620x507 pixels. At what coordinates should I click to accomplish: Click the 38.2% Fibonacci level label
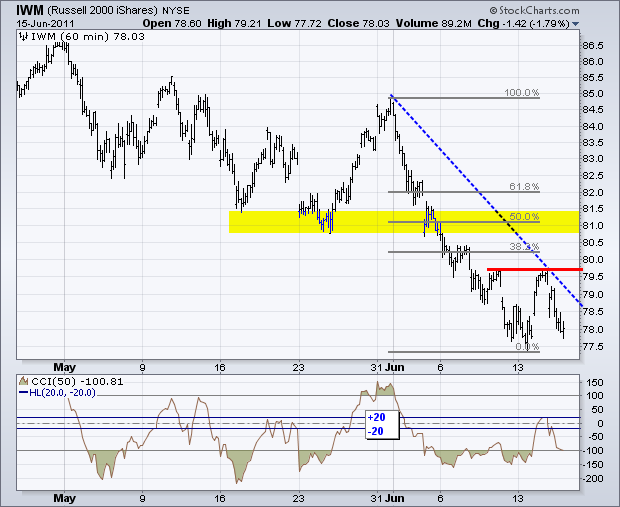(524, 247)
